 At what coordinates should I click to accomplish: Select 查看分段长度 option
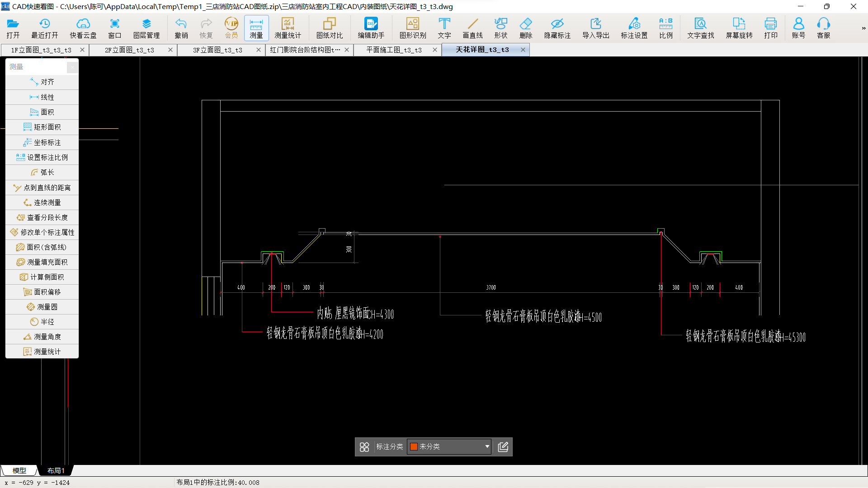pyautogui.click(x=42, y=217)
